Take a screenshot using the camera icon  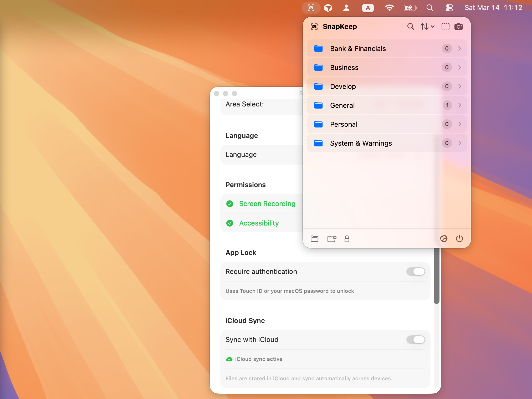(x=458, y=26)
